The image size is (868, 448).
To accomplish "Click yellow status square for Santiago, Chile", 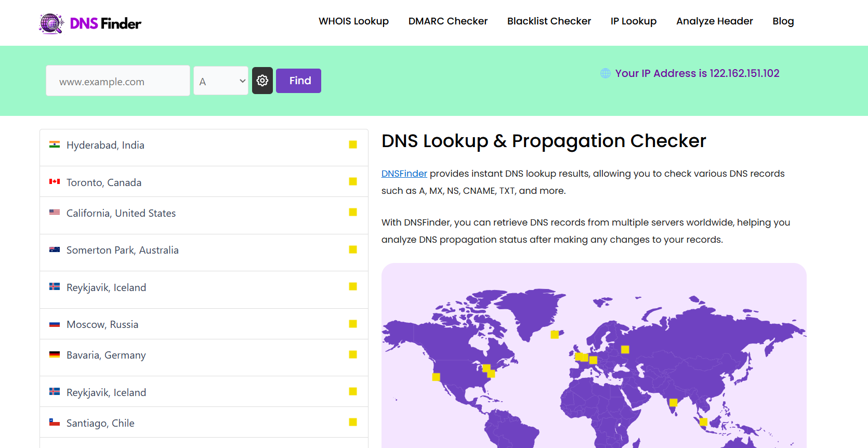I will 353,422.
